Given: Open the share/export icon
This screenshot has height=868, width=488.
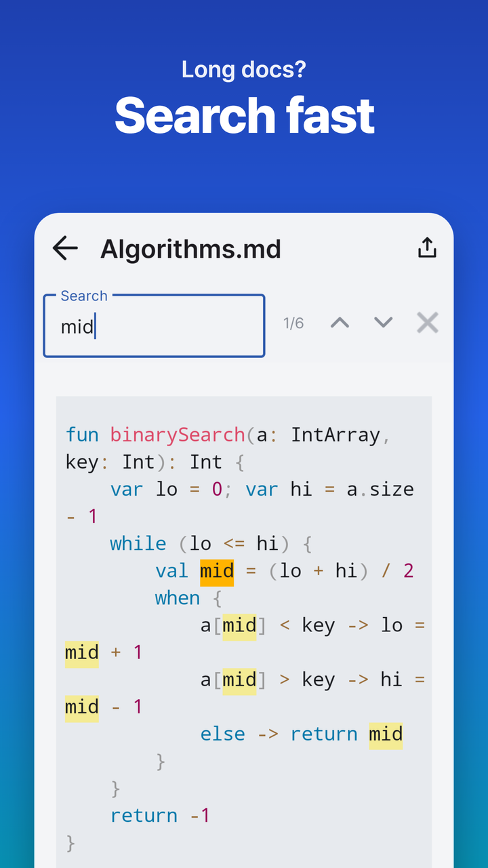Looking at the screenshot, I should [427, 248].
